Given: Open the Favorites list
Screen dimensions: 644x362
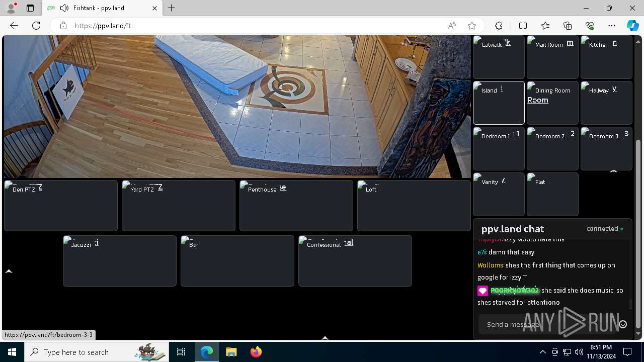Looking at the screenshot, I should (545, 26).
